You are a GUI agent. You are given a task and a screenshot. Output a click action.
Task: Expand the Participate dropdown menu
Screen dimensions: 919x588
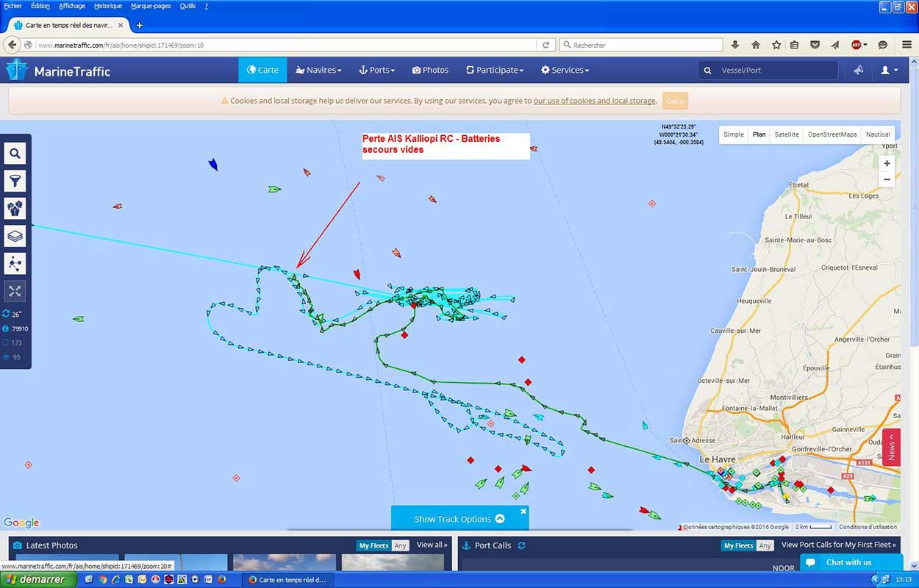coord(495,70)
